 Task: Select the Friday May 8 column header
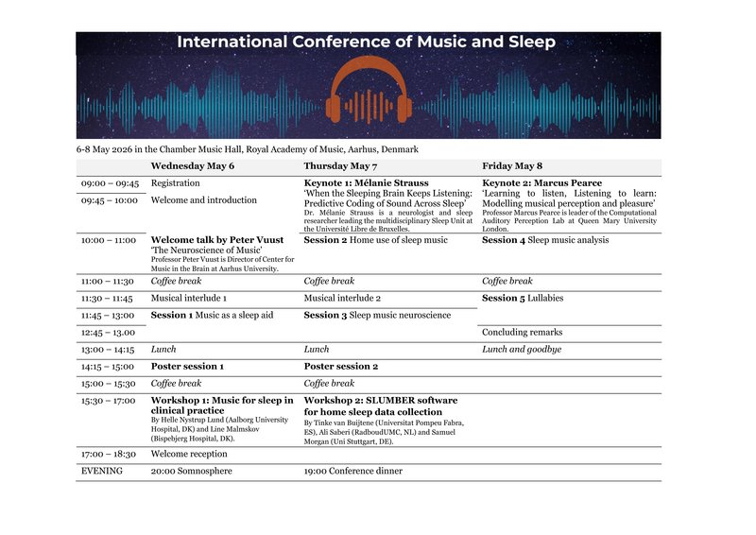click(x=512, y=166)
